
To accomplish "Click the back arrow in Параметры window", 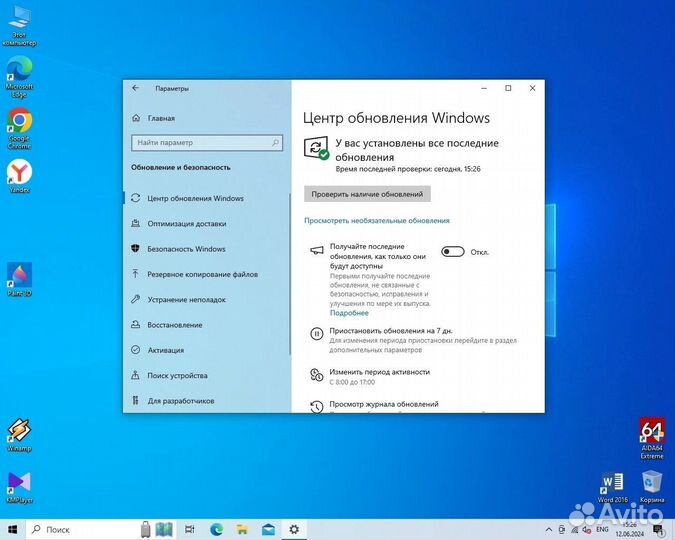I will tap(135, 88).
